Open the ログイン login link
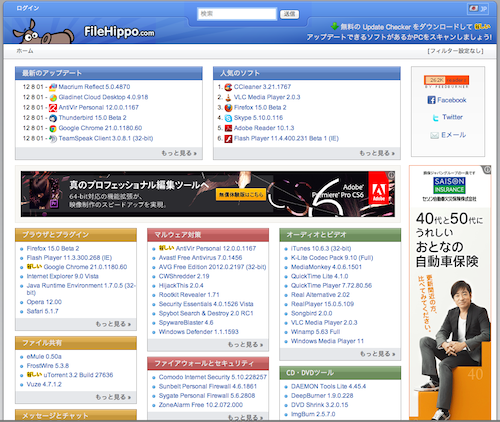500x422 pixels. [x=28, y=8]
